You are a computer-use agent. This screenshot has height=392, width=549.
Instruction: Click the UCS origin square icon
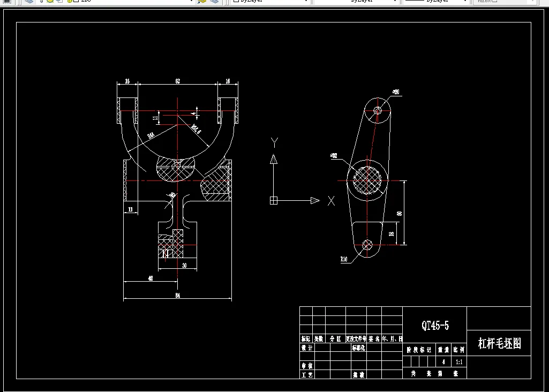point(274,200)
